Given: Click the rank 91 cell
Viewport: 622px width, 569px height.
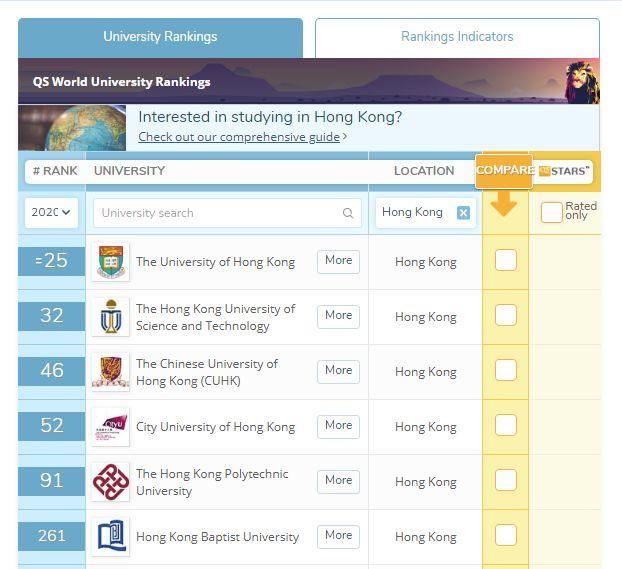Looking at the screenshot, I should pos(52,481).
